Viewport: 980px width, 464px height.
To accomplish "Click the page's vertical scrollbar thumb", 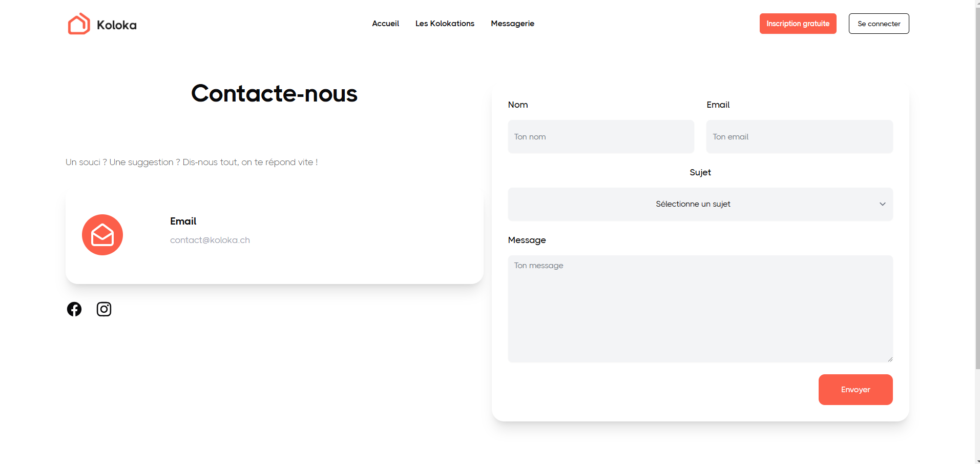I will 977,185.
